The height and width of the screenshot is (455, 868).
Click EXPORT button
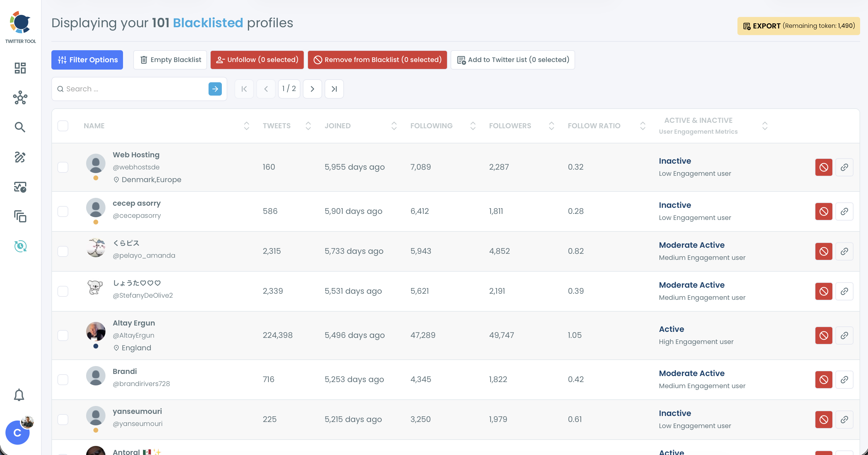click(x=798, y=26)
